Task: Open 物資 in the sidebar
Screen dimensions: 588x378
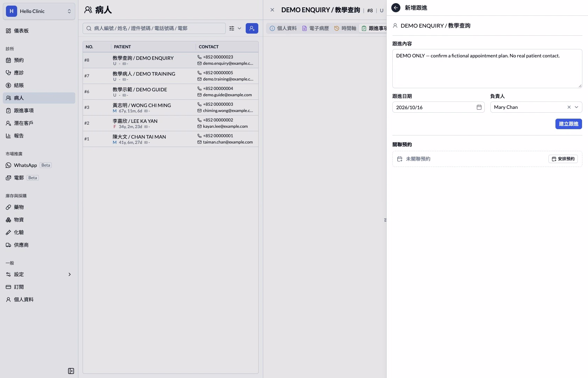Action: [x=39, y=220]
